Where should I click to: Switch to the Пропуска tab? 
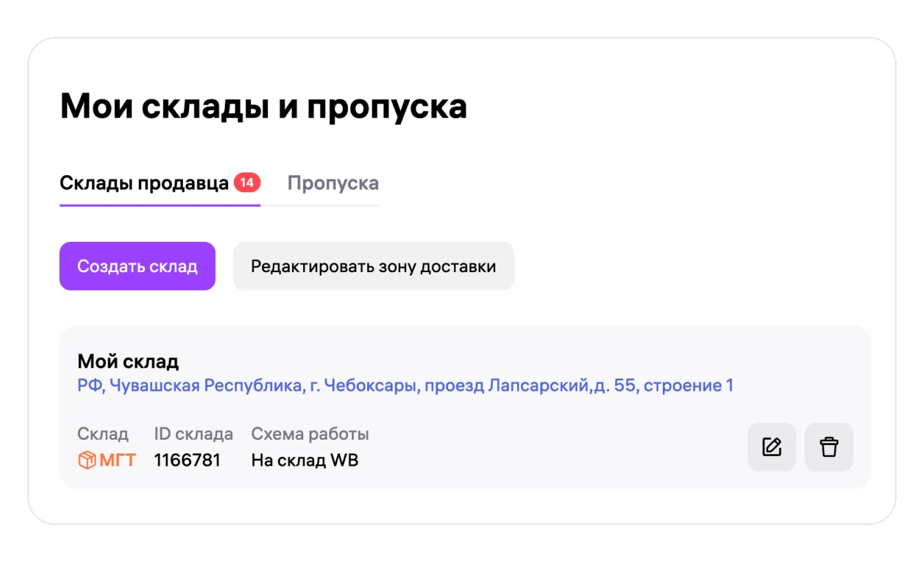point(333,183)
